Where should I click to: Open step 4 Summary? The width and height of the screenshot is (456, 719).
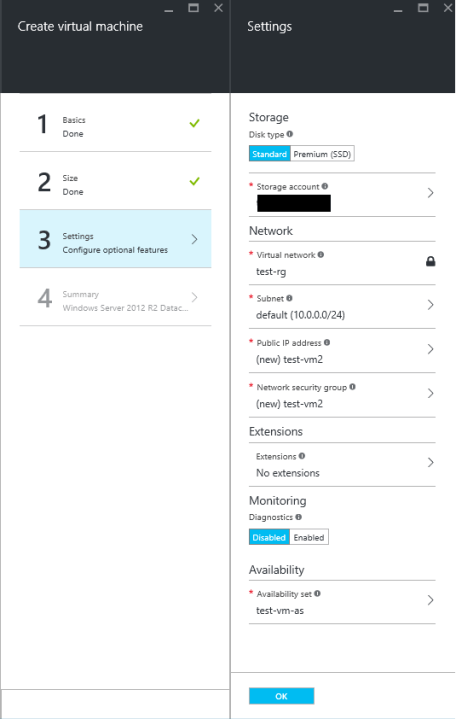coord(115,297)
